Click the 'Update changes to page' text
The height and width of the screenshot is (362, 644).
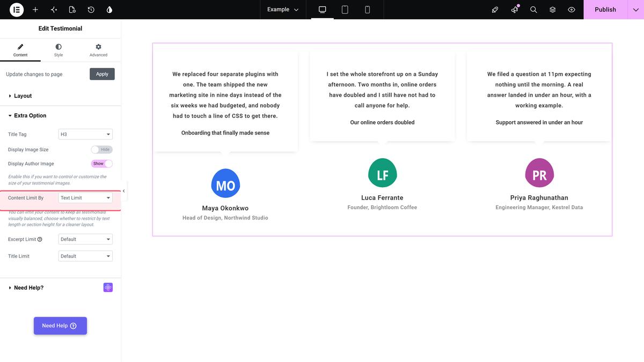click(x=34, y=74)
